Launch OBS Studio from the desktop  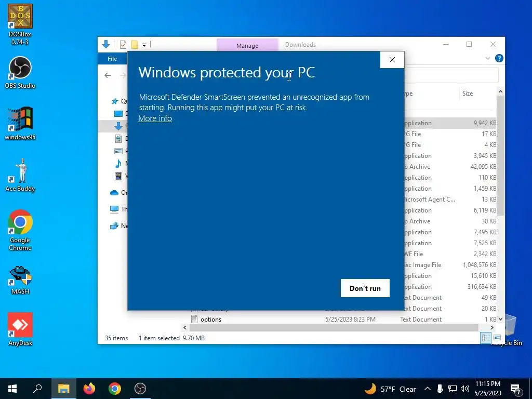pos(20,73)
